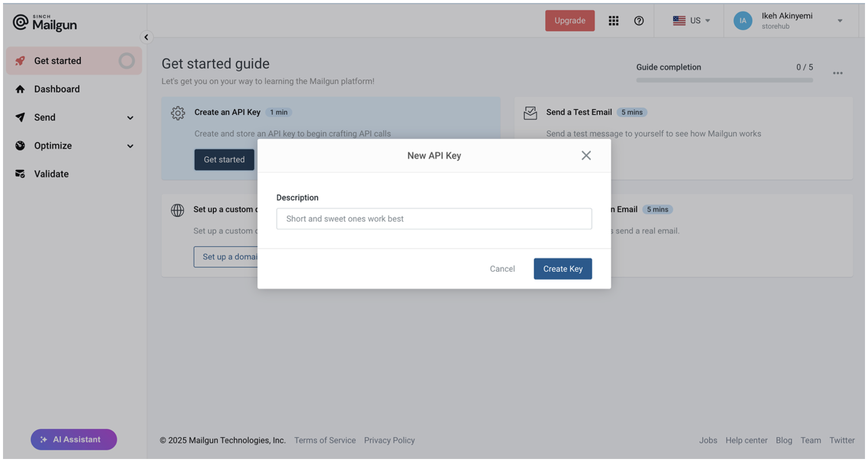
Task: Open the Terms of Service link
Action: click(325, 440)
